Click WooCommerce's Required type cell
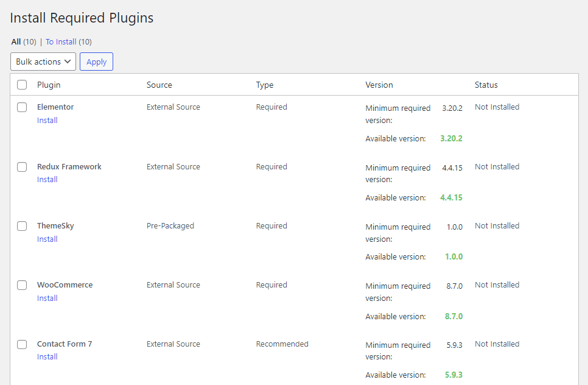 coord(271,285)
